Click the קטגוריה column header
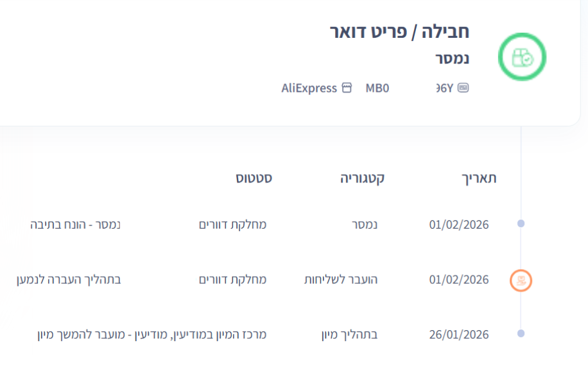Viewport: 588px width, 368px height. [x=362, y=179]
